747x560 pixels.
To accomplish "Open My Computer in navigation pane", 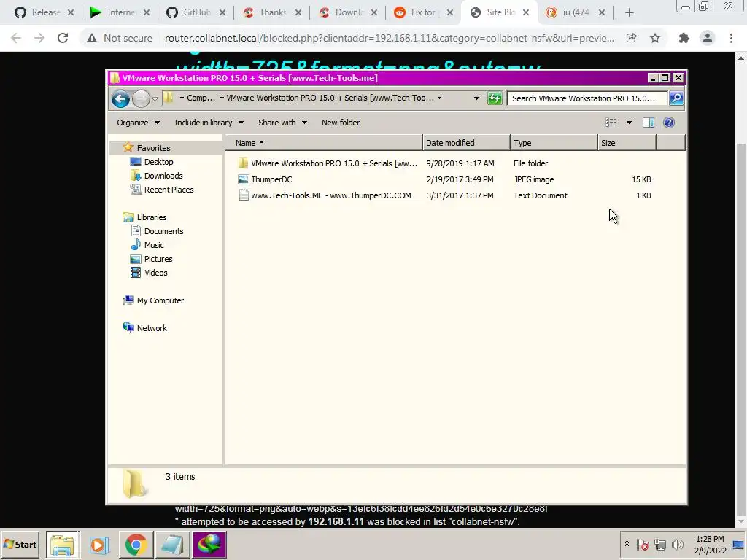I will [x=153, y=300].
